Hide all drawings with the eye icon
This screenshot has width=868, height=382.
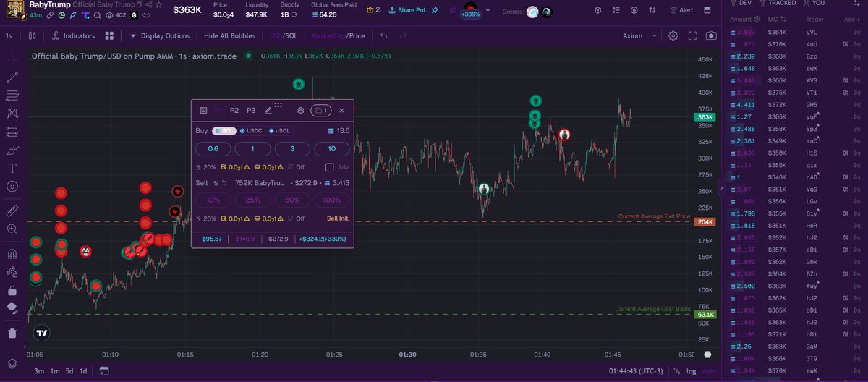click(x=12, y=308)
